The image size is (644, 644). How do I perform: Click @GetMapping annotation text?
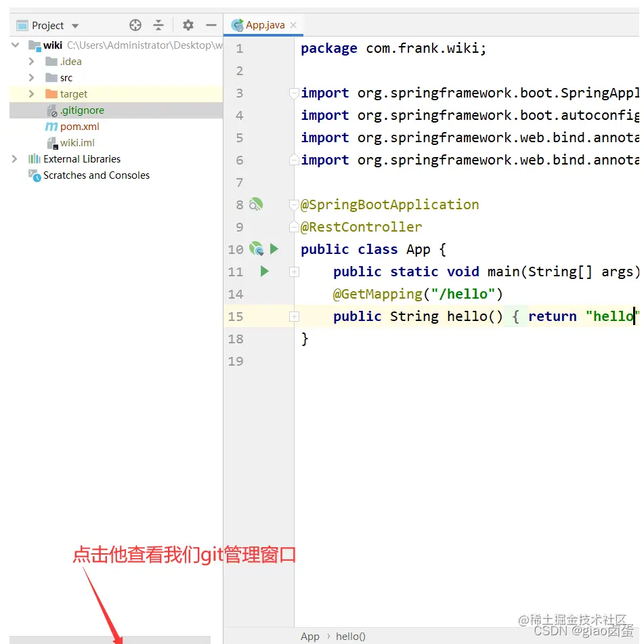(377, 294)
